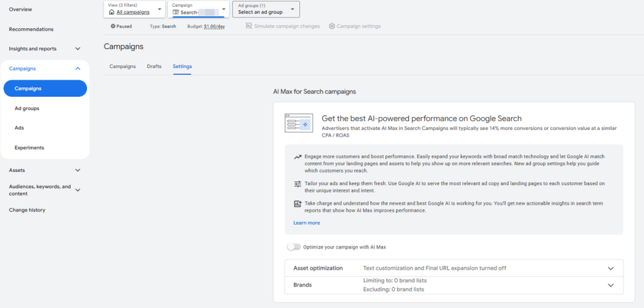644x308 pixels.
Task: Click 'Excluding: 0 brand lists' text
Action: coord(394,289)
